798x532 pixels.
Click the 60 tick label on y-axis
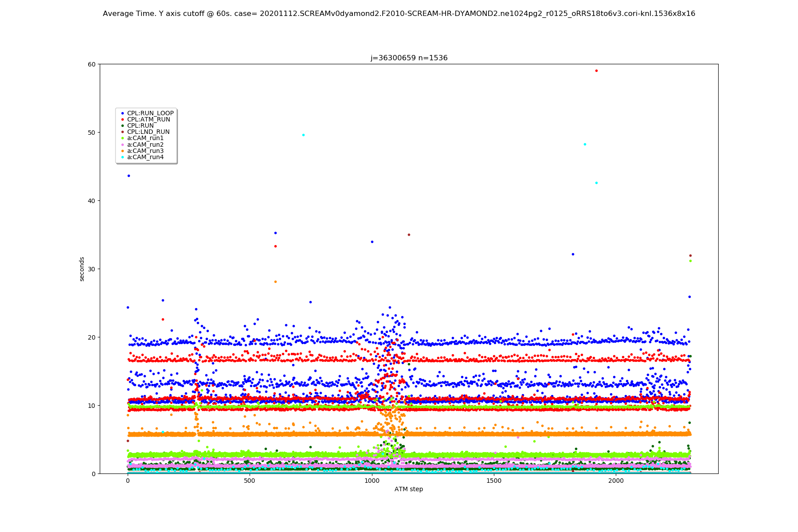coord(92,64)
